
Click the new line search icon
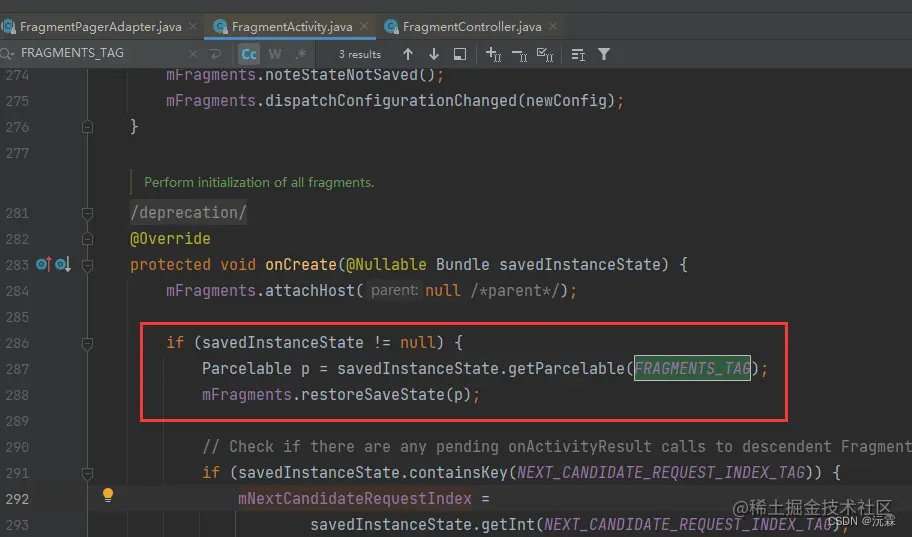215,54
